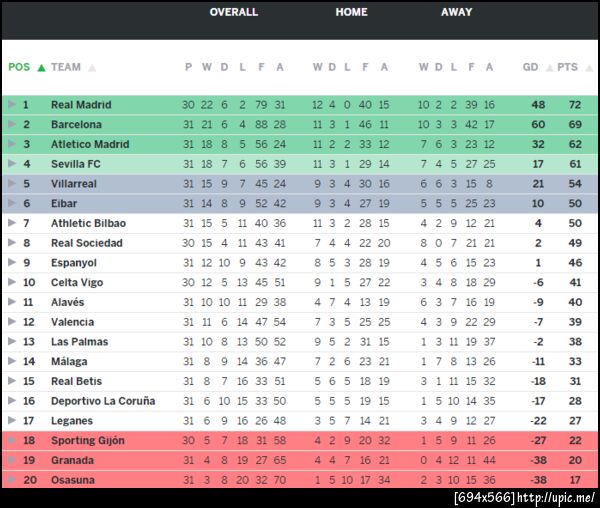Click the arrow icon next to Valencia
This screenshot has height=508, width=600.
[x=12, y=322]
